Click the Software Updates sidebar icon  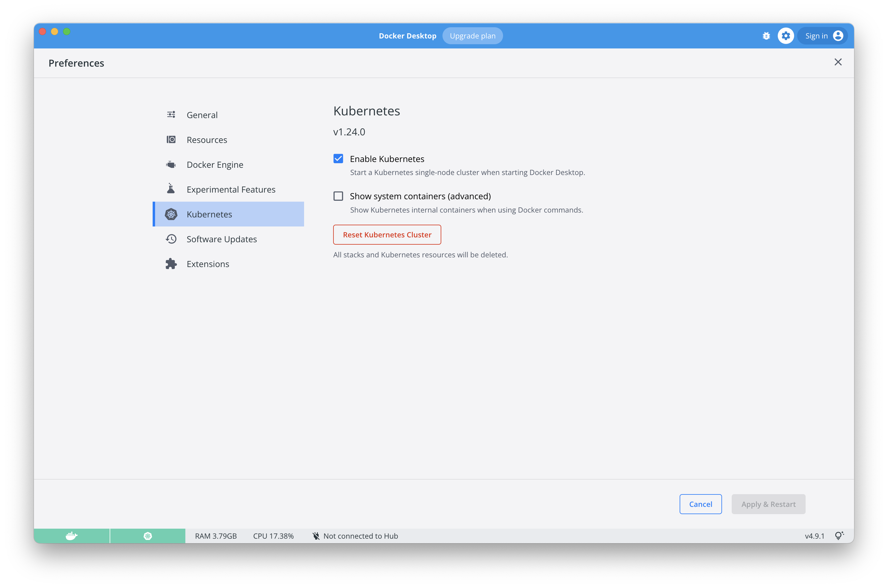170,239
